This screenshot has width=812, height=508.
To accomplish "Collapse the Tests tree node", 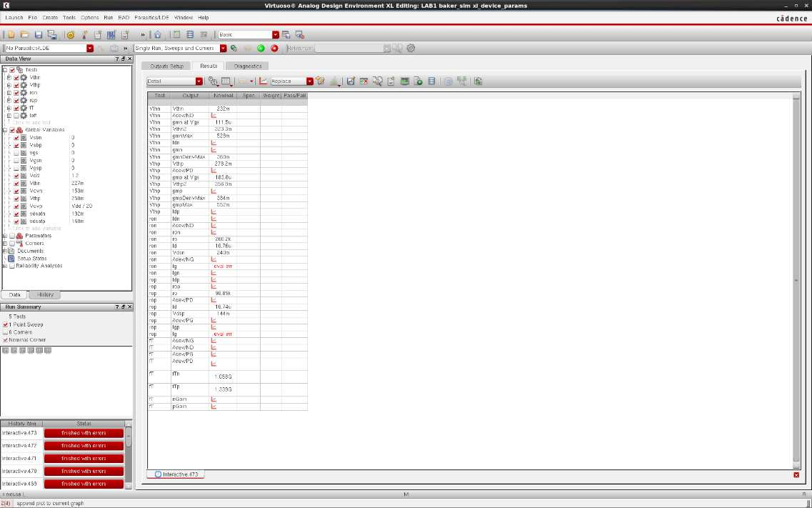I will [x=5, y=70].
